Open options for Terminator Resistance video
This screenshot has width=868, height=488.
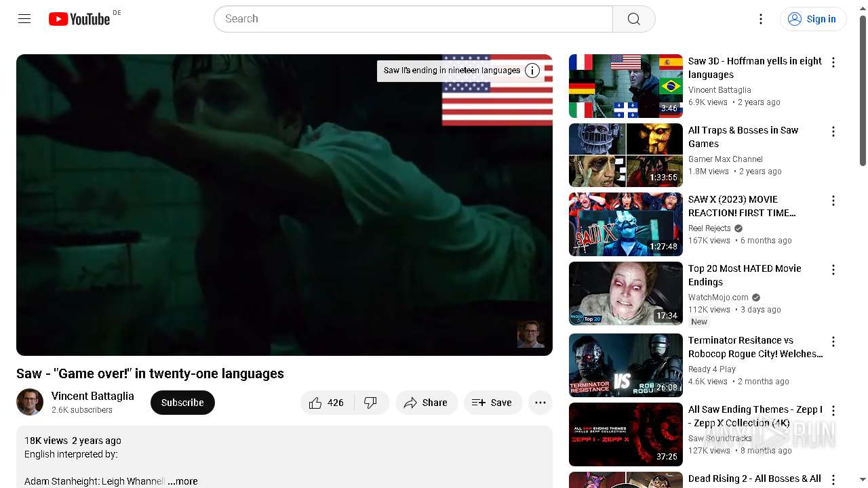(x=833, y=342)
